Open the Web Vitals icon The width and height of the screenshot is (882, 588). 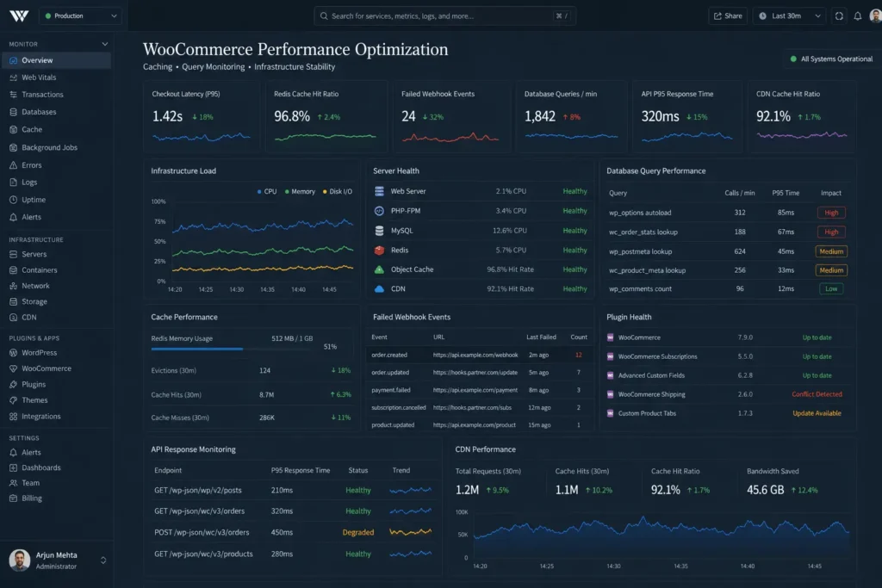pyautogui.click(x=13, y=77)
